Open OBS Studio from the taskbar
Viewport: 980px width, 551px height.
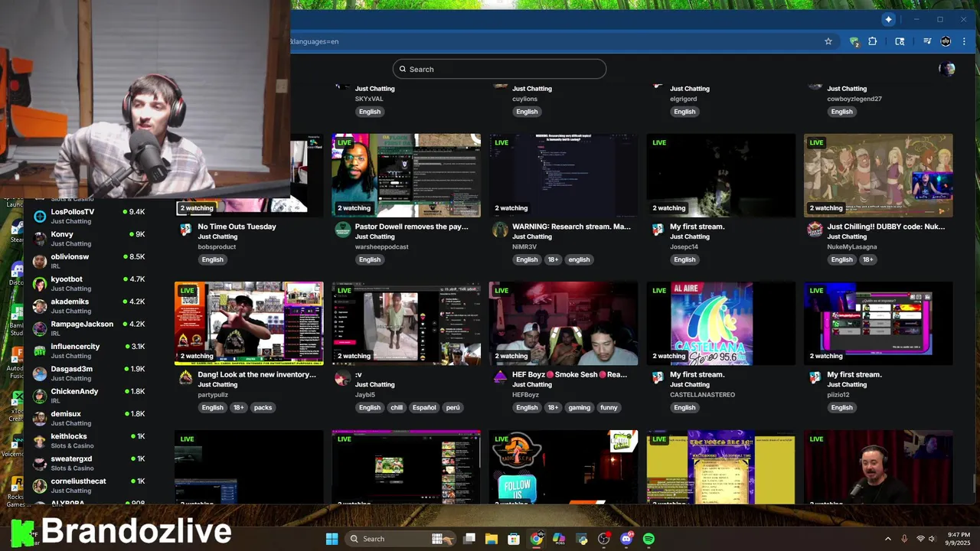pos(604,539)
